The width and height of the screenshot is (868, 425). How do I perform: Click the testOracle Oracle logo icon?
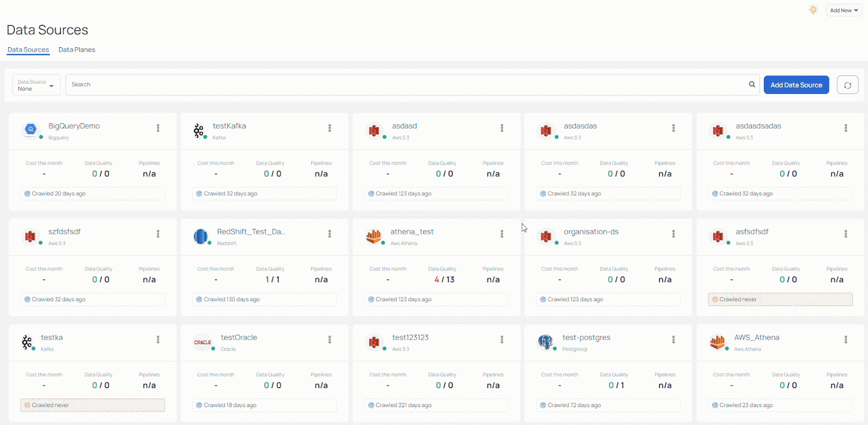coord(202,342)
